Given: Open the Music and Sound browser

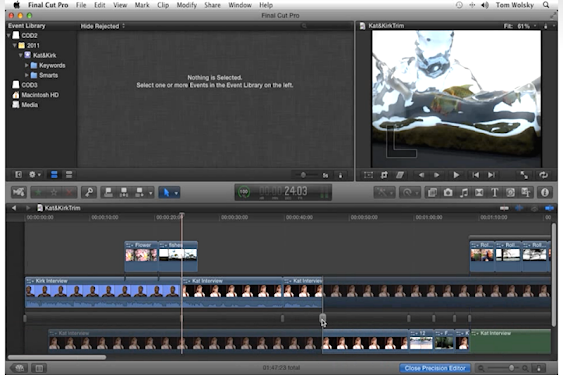Looking at the screenshot, I should coord(464,193).
